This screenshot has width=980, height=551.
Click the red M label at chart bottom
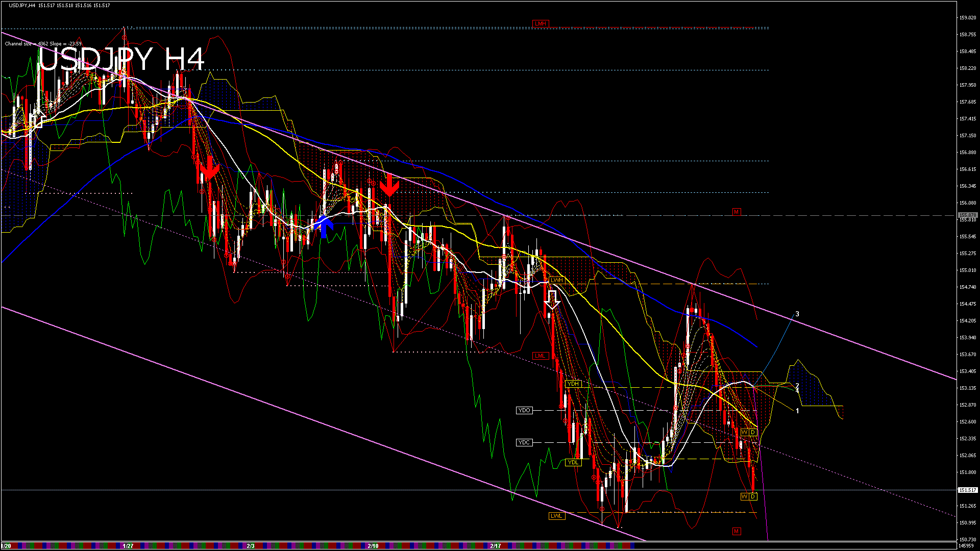(736, 531)
